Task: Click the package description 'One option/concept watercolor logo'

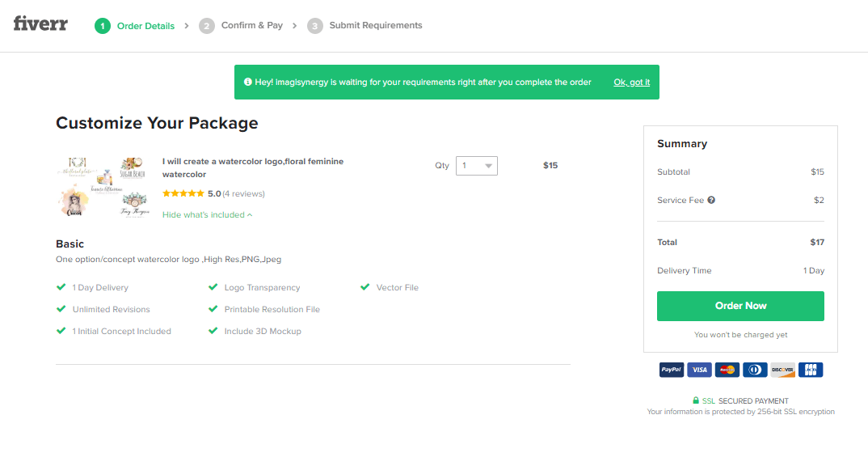Action: 168,259
